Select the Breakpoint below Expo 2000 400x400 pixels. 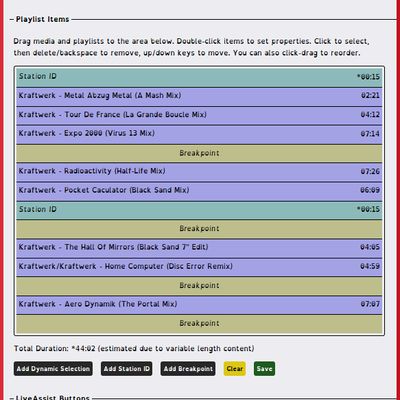tap(199, 154)
